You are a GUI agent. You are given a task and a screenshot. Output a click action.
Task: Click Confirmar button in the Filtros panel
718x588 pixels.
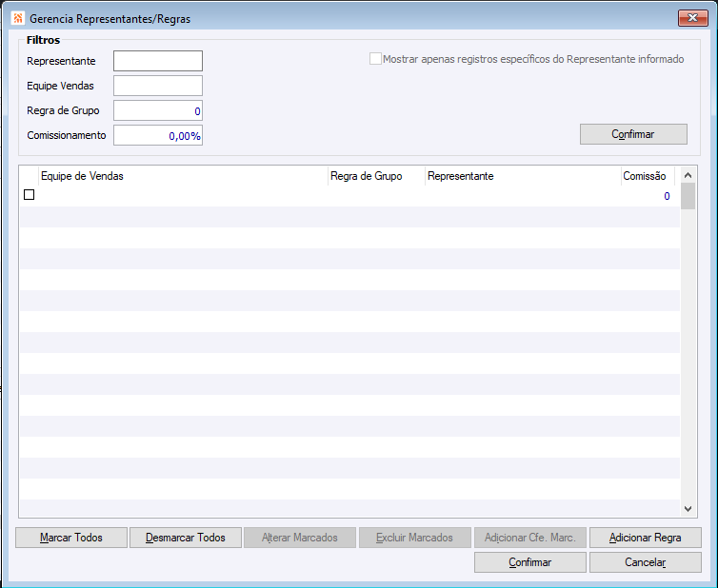pos(633,134)
